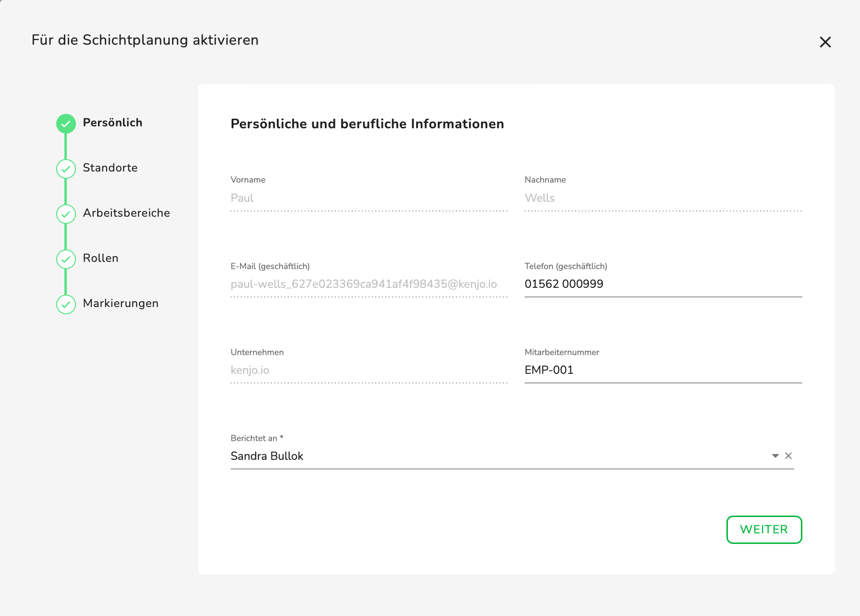Click the check circle beside Arbeitsbereiche
860x616 pixels.
[66, 214]
